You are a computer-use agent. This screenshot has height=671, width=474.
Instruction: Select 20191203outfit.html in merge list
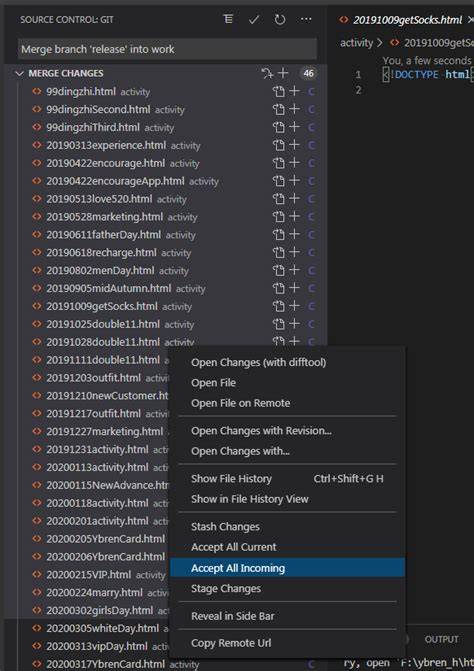[93, 378]
